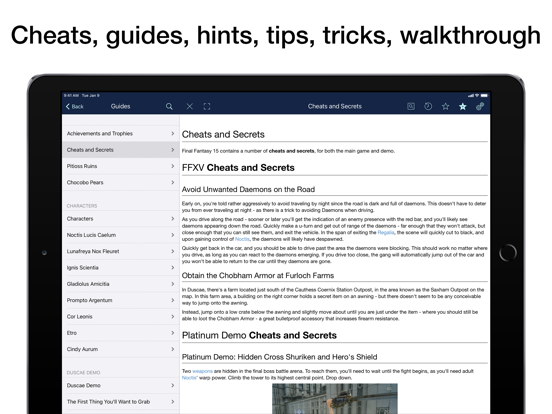Click the 'CHARACTERS' section label
The width and height of the screenshot is (552, 414).
(x=82, y=206)
